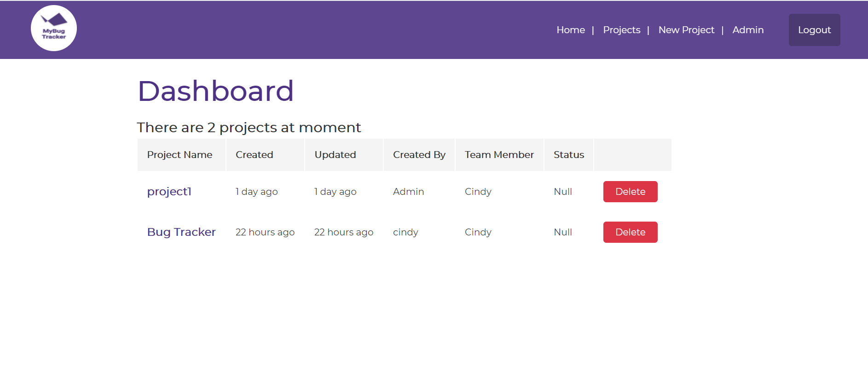Screen dimensions: 868x375
Task: Click the Updated column header
Action: coord(335,155)
